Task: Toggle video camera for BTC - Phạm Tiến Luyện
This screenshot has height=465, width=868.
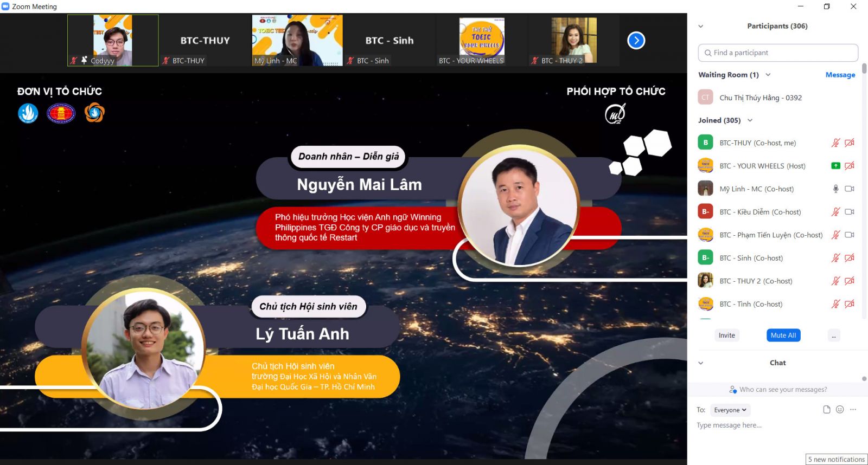Action: (850, 235)
